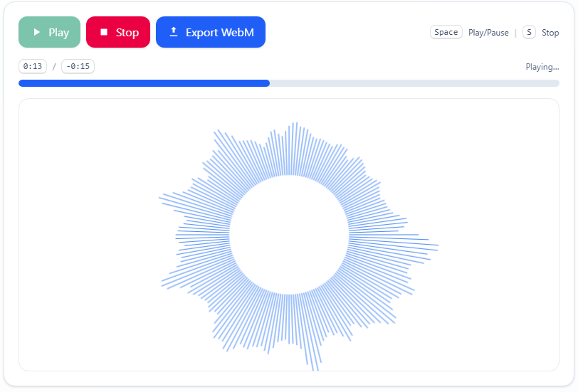Seek using the blue progress bar
Image resolution: width=578 pixels, height=392 pixels.
click(289, 83)
